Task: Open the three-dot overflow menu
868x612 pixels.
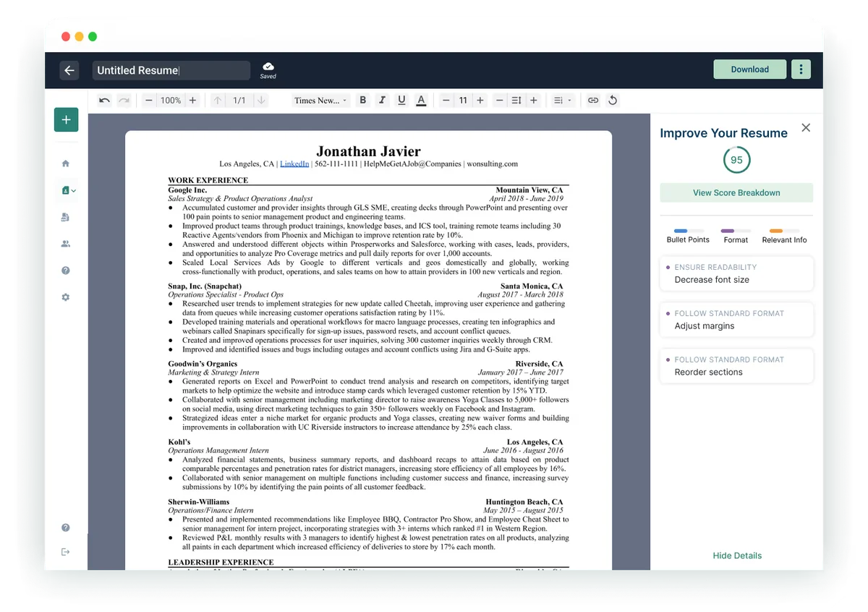Action: (801, 69)
